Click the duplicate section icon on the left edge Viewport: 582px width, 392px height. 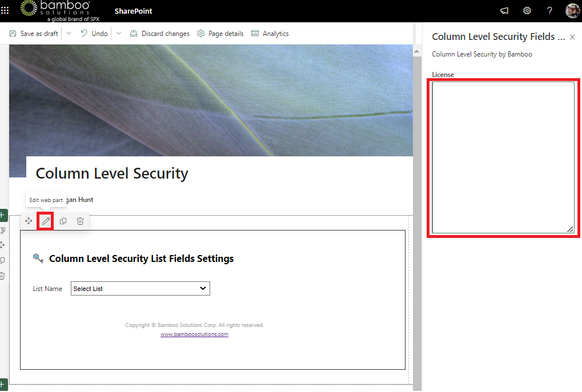[x=2, y=260]
